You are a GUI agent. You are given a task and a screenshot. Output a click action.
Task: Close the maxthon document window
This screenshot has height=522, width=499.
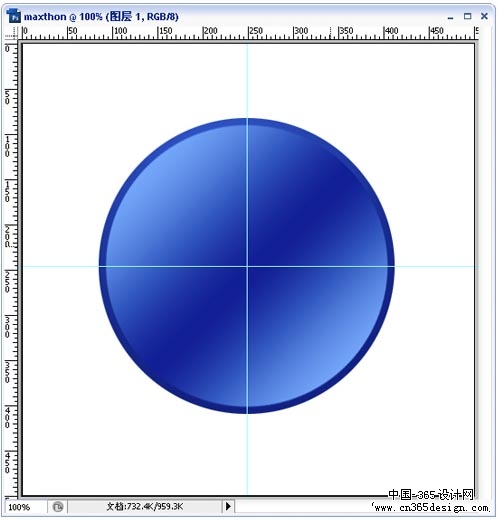coord(484,16)
